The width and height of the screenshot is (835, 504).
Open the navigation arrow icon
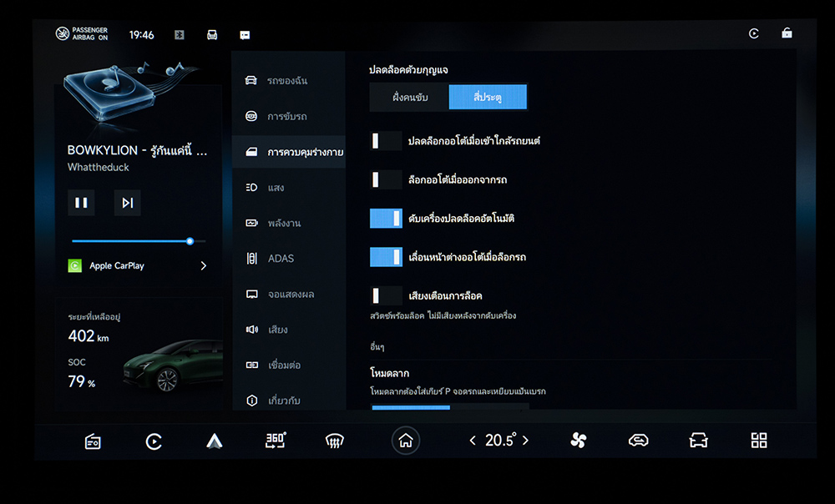click(215, 441)
